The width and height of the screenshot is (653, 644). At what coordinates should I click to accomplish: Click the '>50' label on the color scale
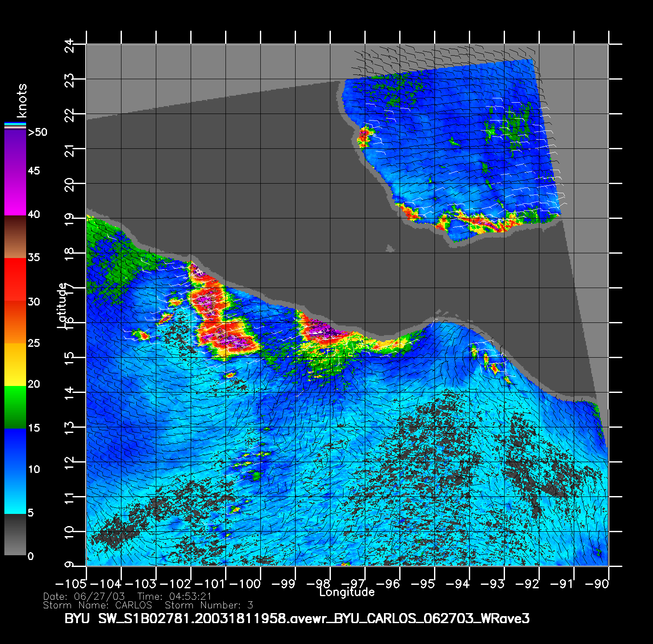coord(37,132)
